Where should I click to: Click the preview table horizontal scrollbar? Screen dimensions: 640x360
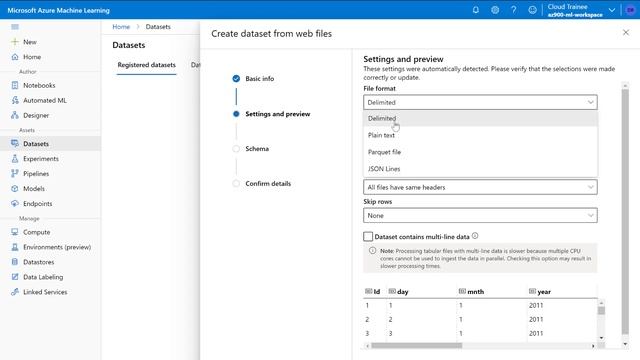416,346
